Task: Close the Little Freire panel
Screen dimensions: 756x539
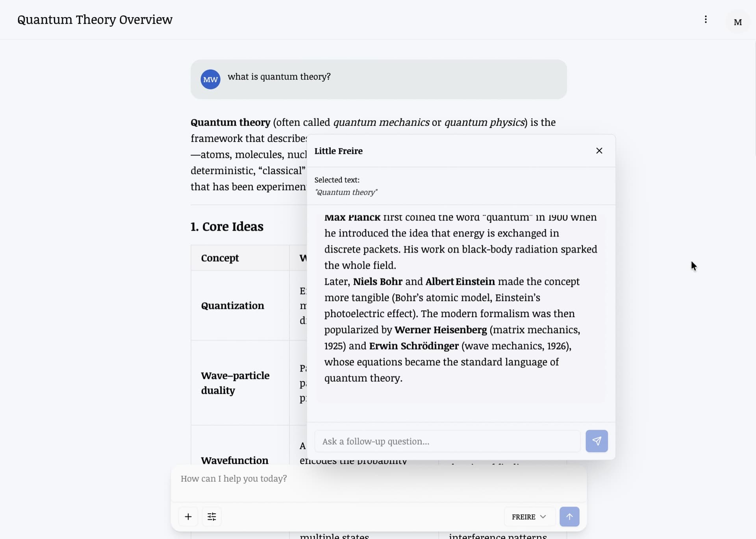Action: click(599, 151)
